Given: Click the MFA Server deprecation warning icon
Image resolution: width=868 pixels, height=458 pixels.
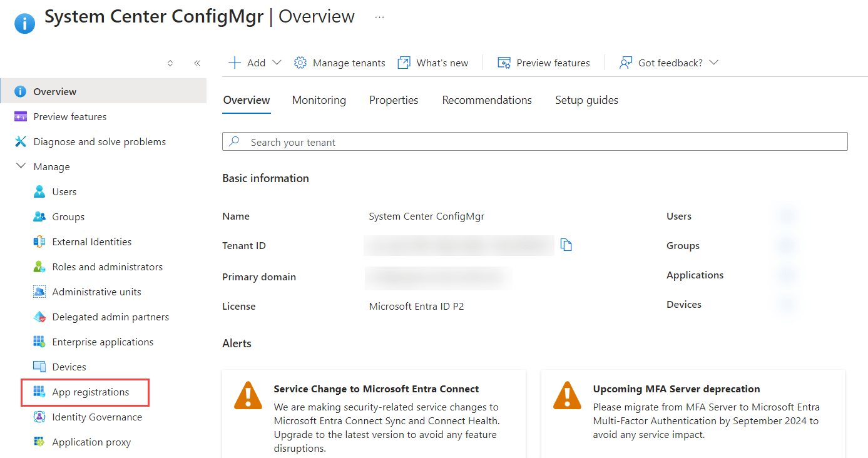Looking at the screenshot, I should coord(568,395).
